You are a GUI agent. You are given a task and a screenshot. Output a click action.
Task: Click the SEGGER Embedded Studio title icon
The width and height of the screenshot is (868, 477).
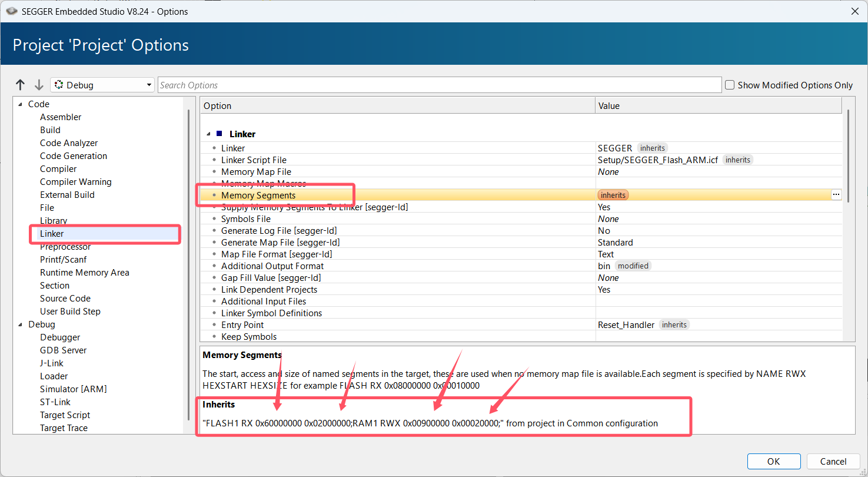coord(11,11)
